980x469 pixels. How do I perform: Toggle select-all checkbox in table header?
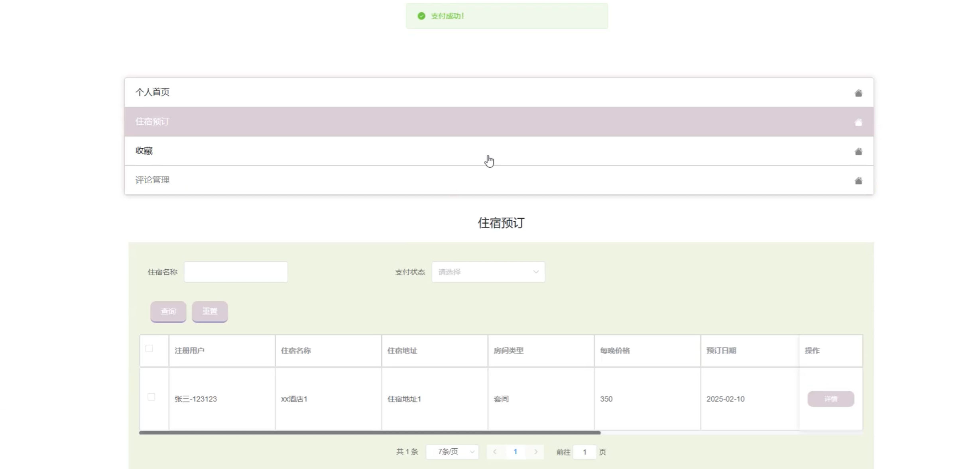tap(149, 349)
